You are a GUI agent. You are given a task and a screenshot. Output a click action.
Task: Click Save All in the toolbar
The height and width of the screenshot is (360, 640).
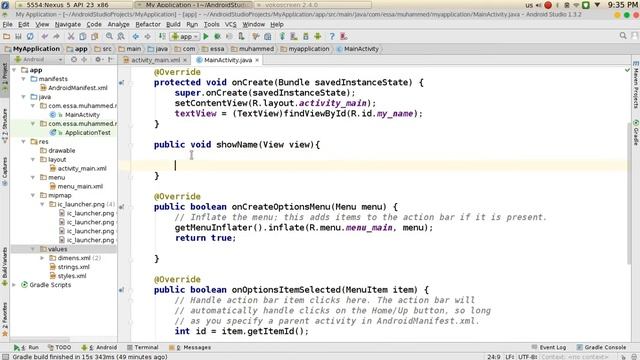(18, 36)
